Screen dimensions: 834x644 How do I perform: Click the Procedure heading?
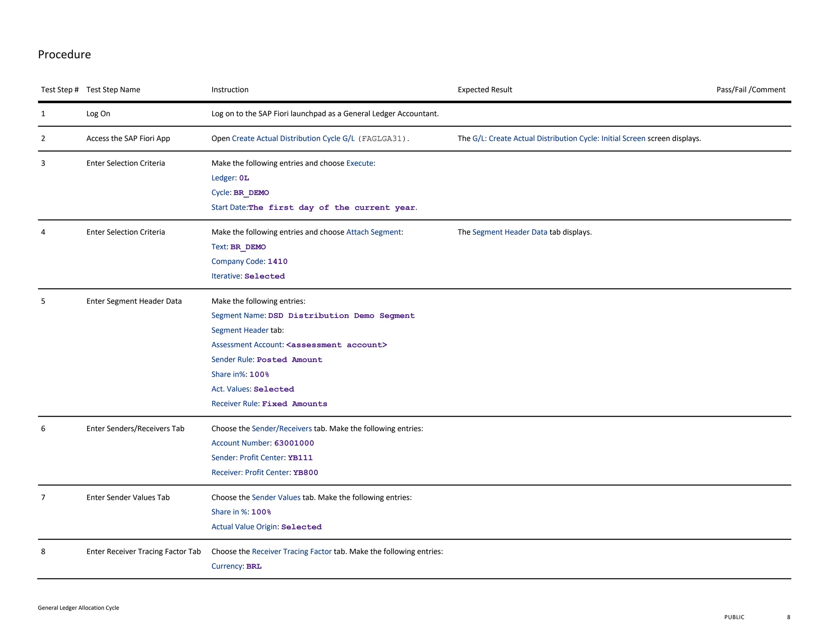pyautogui.click(x=64, y=55)
